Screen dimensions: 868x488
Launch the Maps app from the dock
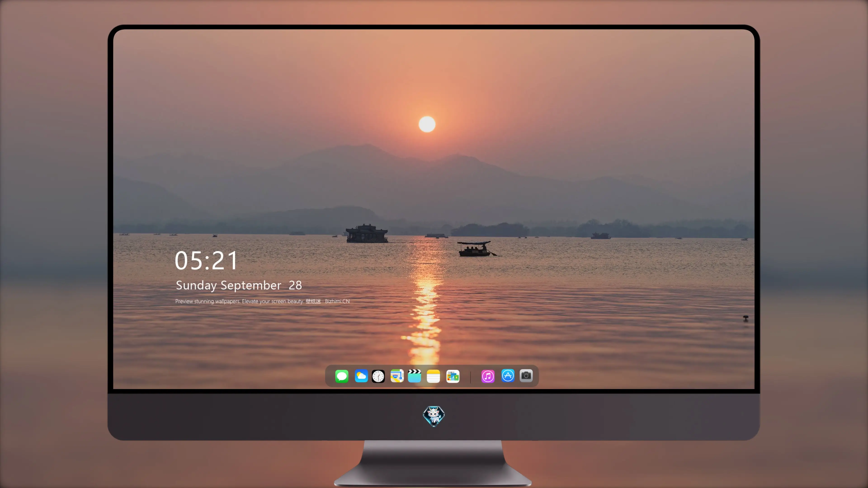click(397, 376)
